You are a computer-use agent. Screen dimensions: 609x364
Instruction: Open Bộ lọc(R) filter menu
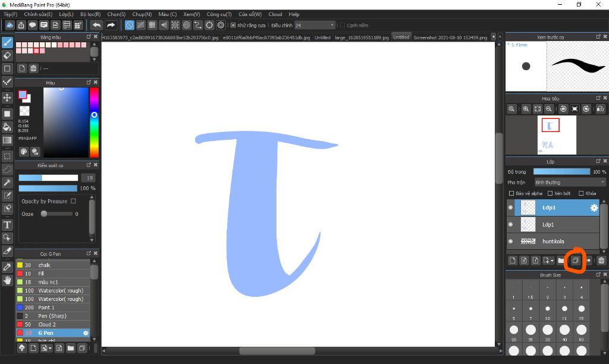(x=90, y=14)
